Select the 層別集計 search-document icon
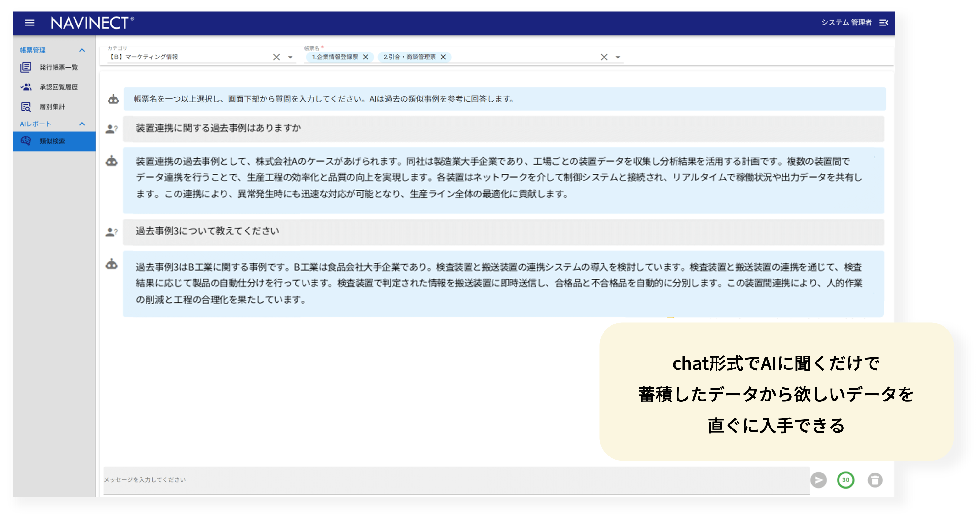 pyautogui.click(x=25, y=107)
